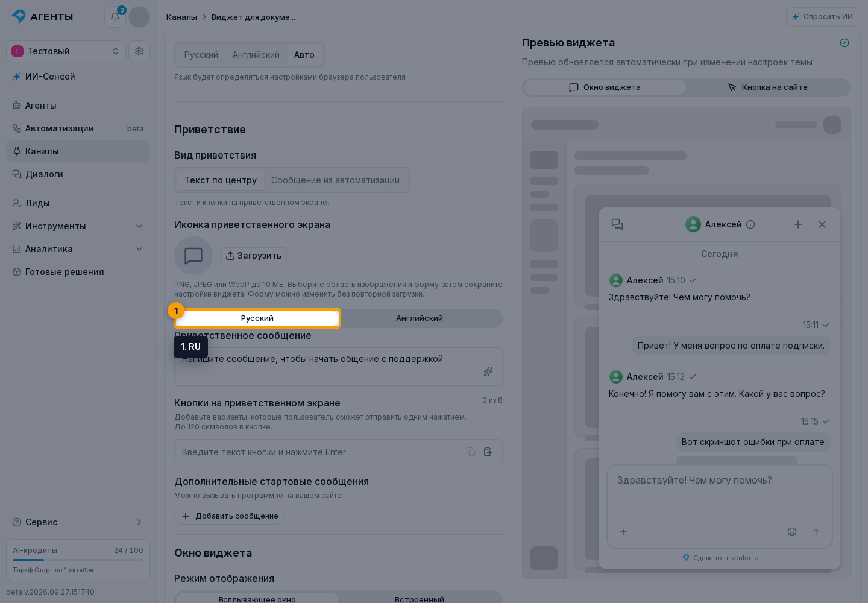Open Диалоги in the sidebar
The width and height of the screenshot is (868, 603).
78,174
